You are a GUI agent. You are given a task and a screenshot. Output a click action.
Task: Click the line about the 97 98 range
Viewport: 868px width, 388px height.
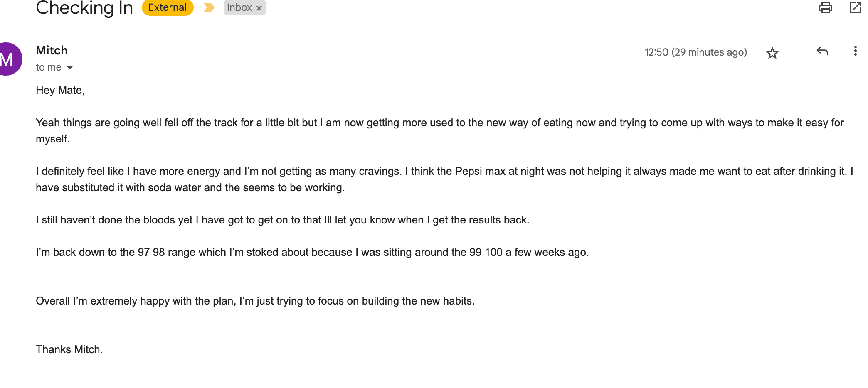pyautogui.click(x=312, y=252)
